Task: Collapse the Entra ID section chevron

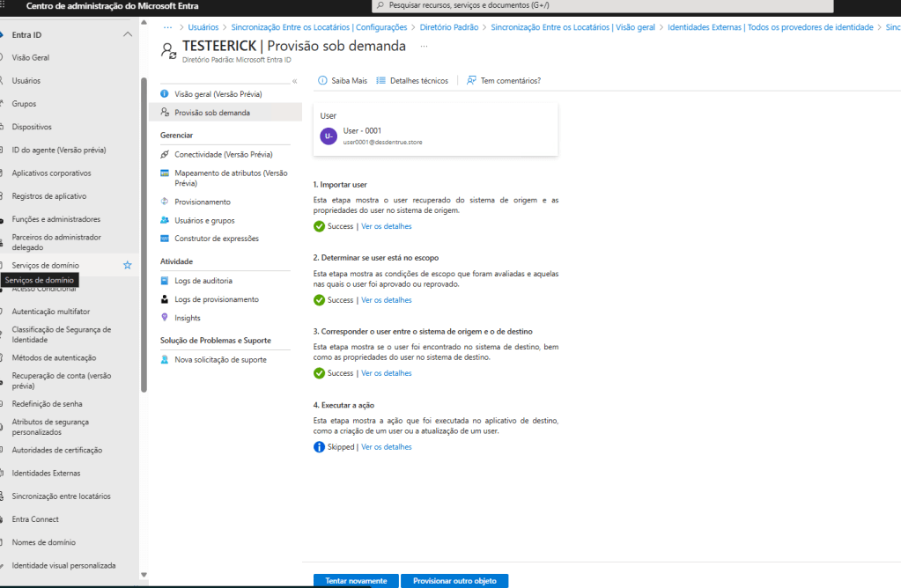Action: [x=128, y=34]
